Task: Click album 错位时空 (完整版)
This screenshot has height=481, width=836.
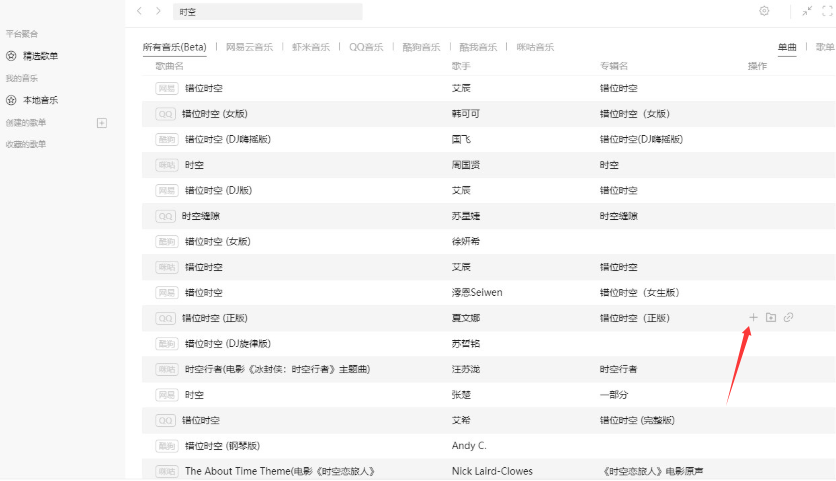Action: pos(637,420)
